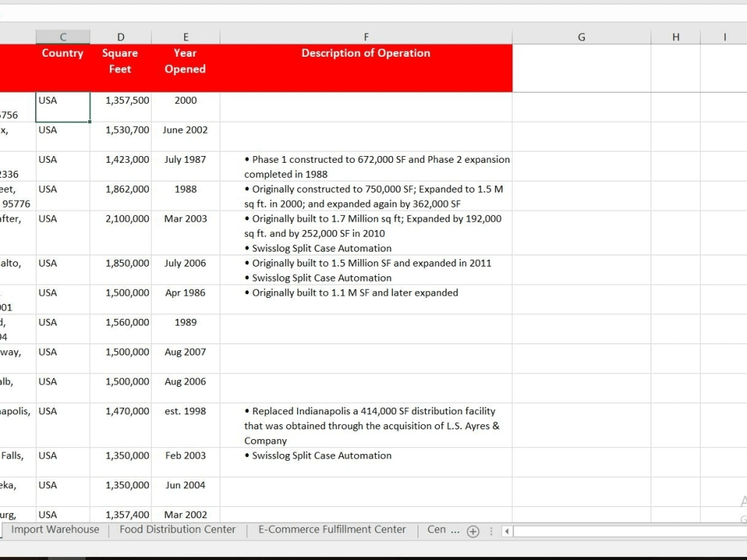The height and width of the screenshot is (560, 747).
Task: Select column F by clicking its header
Action: (x=365, y=36)
